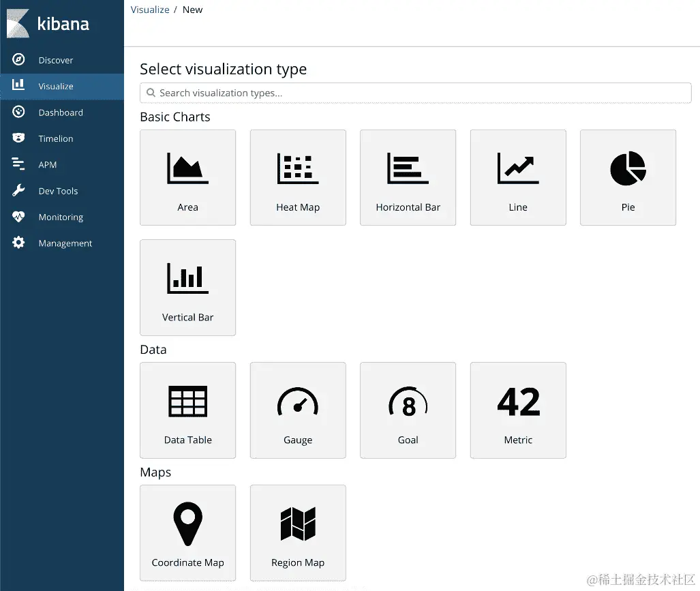Click the Line label

pyautogui.click(x=518, y=207)
